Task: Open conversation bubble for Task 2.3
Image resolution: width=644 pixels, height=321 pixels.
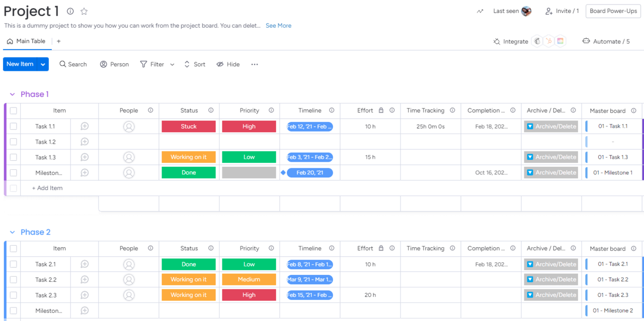Action: [x=85, y=295]
